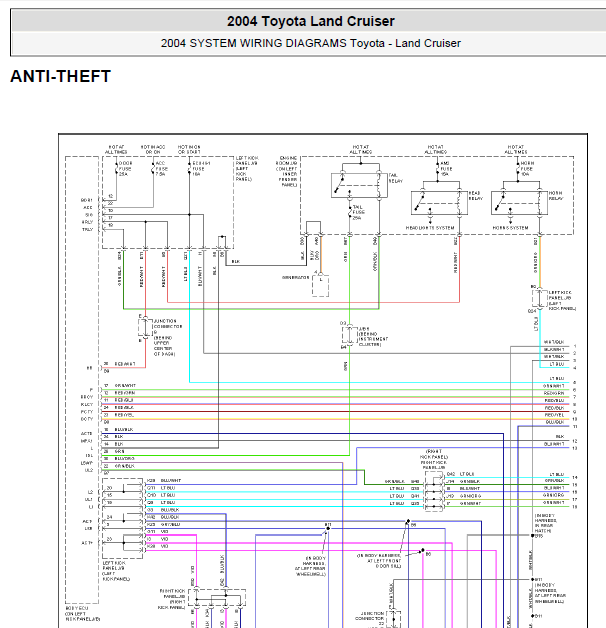Click the WHT/BLK label at wire end 1
This screenshot has width=606, height=628.
point(554,342)
